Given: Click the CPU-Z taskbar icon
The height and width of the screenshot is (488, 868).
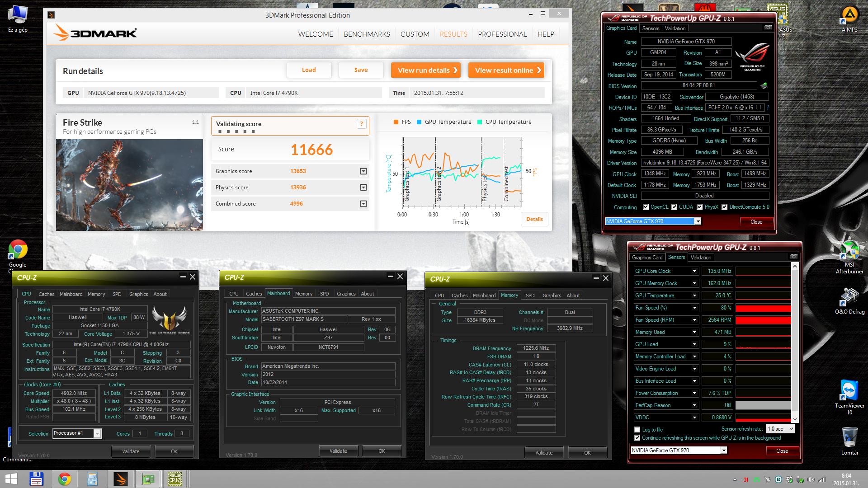Looking at the screenshot, I should [175, 479].
